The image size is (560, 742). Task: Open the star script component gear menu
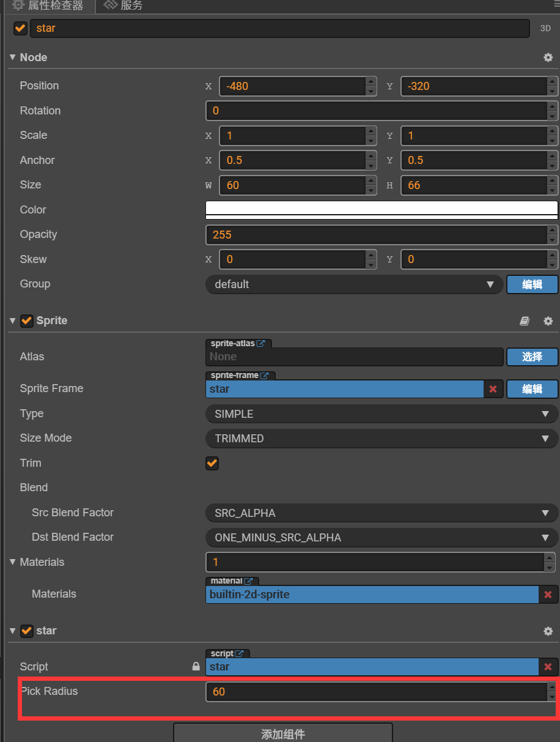pos(548,631)
